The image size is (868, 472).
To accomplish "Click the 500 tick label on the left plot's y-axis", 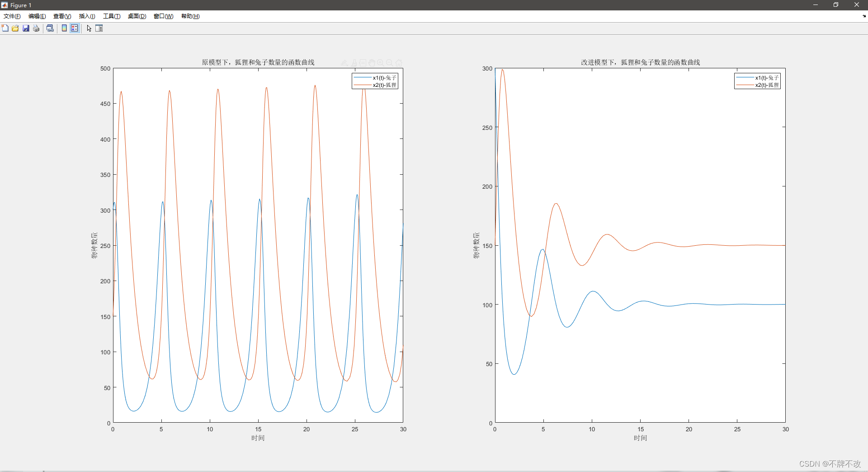I will click(x=105, y=69).
